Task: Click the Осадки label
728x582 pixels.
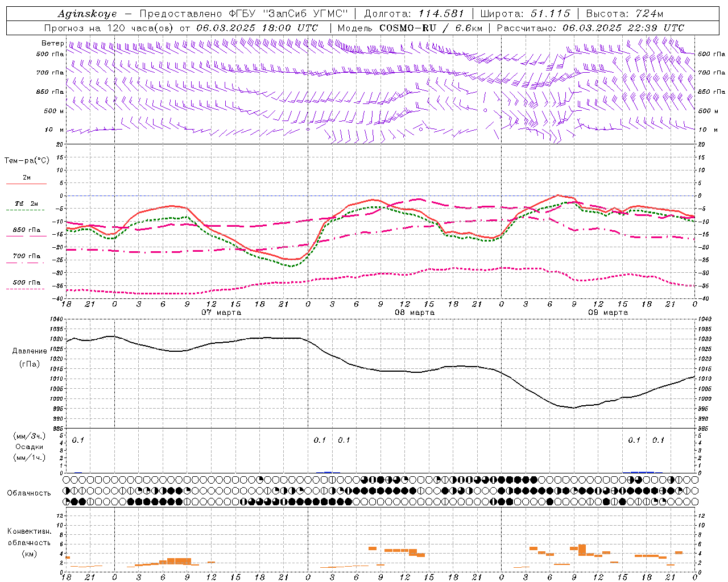Action: [30, 447]
